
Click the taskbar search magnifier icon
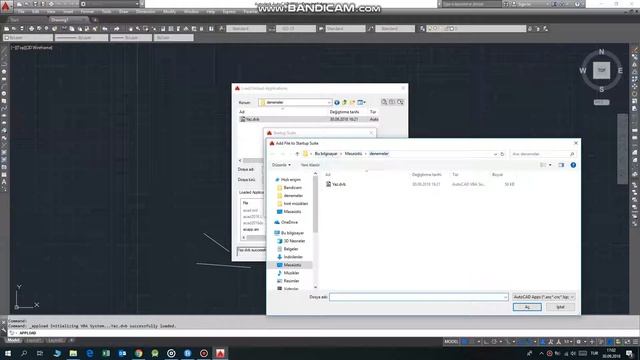pos(24,353)
